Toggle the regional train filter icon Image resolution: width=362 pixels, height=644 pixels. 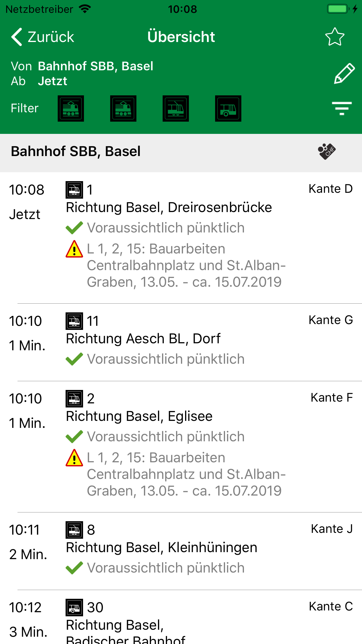point(123,108)
